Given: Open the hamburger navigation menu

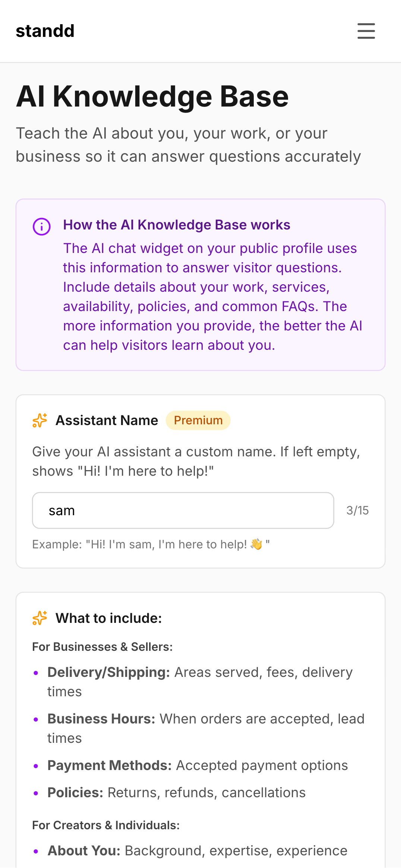Looking at the screenshot, I should (x=366, y=31).
